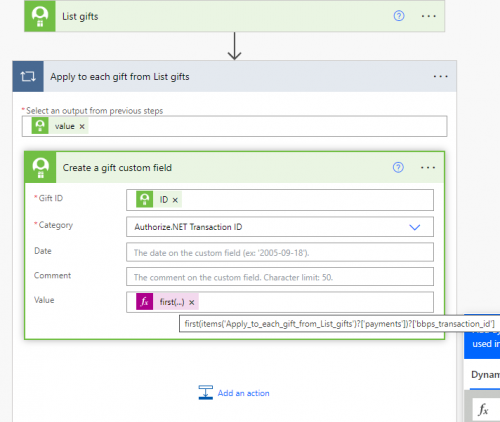
Task: Collapse the Apply to each gift header
Action: click(120, 77)
